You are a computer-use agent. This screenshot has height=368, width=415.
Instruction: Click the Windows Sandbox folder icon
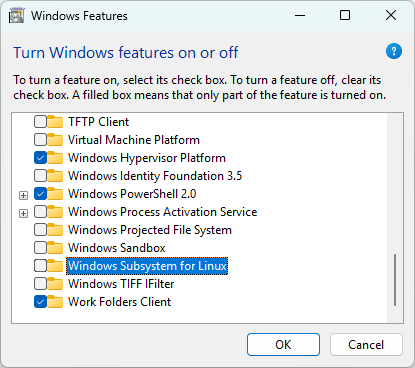[x=55, y=248]
